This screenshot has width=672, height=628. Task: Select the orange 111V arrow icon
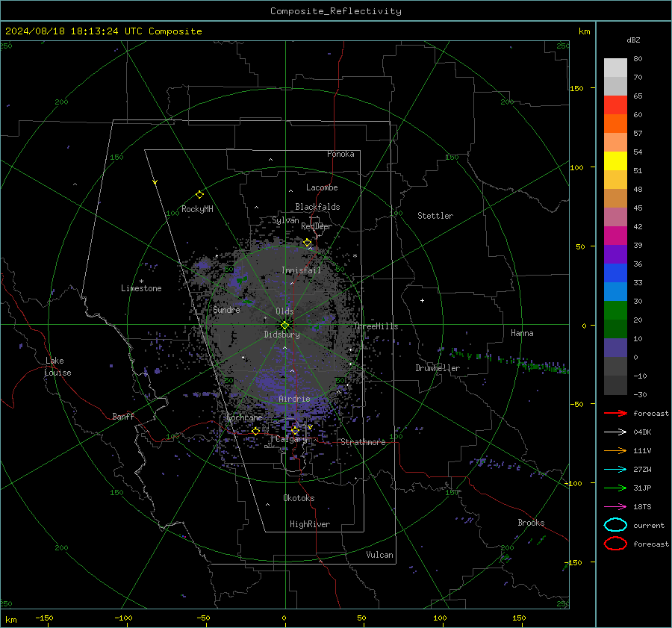pos(615,450)
